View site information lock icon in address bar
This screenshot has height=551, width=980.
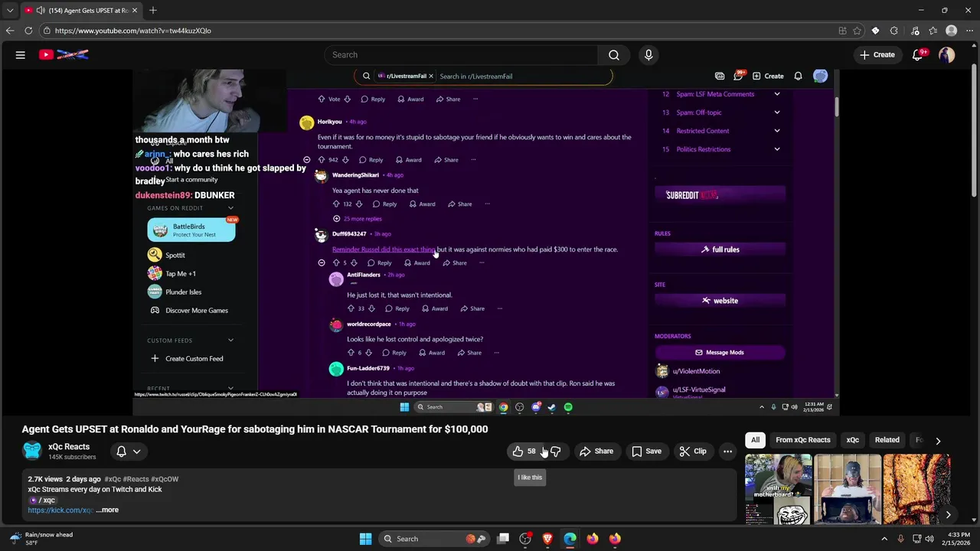47,31
